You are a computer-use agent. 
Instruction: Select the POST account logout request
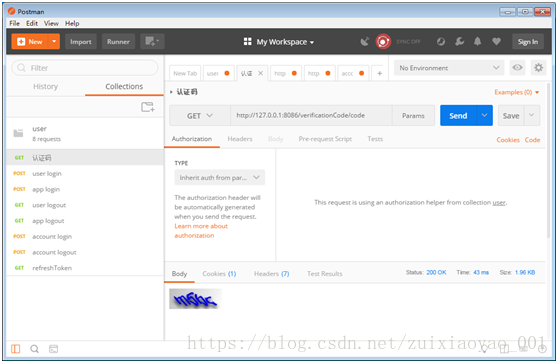pyautogui.click(x=85, y=252)
